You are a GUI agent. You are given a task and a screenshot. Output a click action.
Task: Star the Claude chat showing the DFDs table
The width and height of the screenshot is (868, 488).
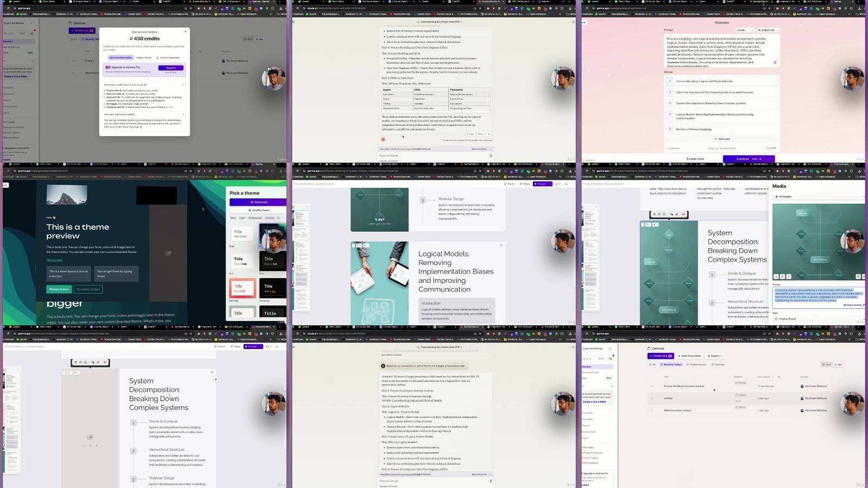click(573, 22)
